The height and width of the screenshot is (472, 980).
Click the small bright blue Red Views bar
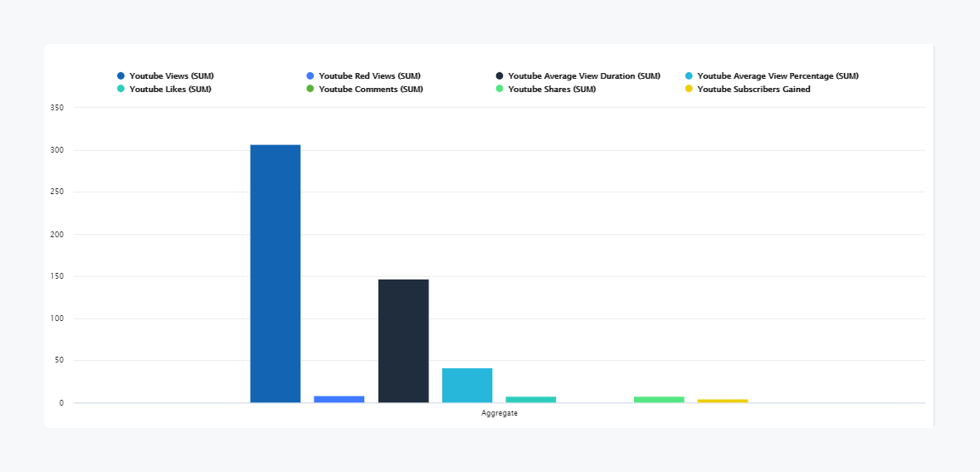tap(339, 399)
